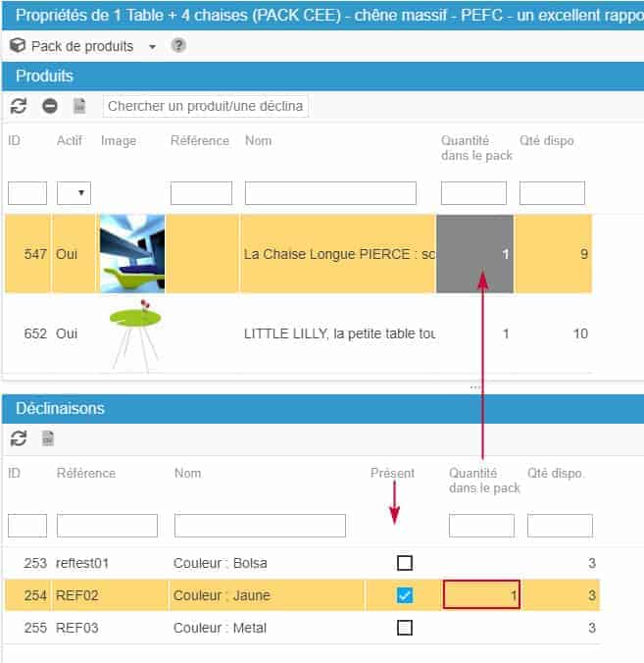Open the Pack de produits dropdown

coord(152,47)
